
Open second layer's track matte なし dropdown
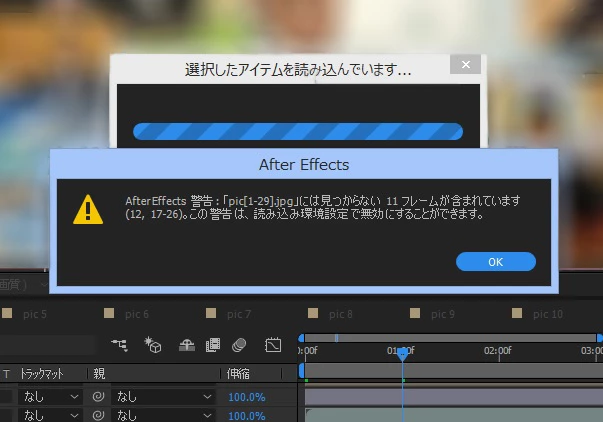click(50, 415)
